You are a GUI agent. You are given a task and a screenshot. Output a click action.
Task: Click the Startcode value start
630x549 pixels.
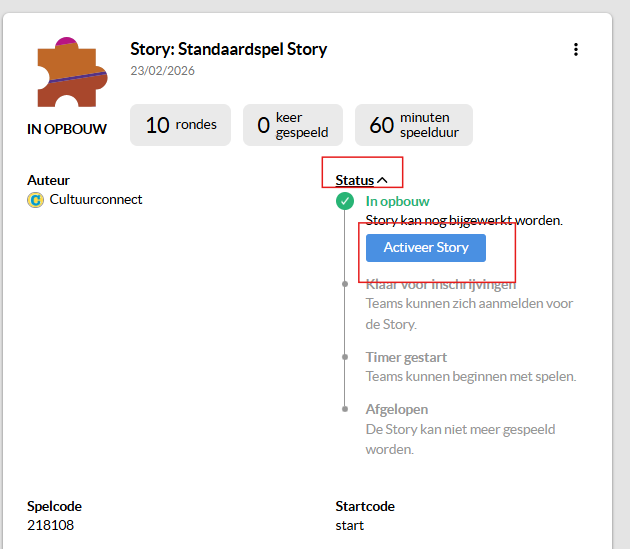(350, 525)
